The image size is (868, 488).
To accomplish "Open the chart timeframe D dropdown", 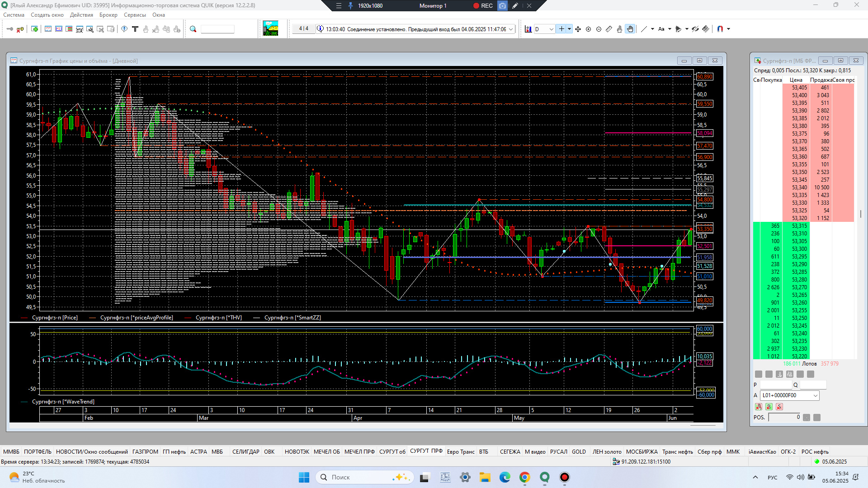I will tap(551, 29).
